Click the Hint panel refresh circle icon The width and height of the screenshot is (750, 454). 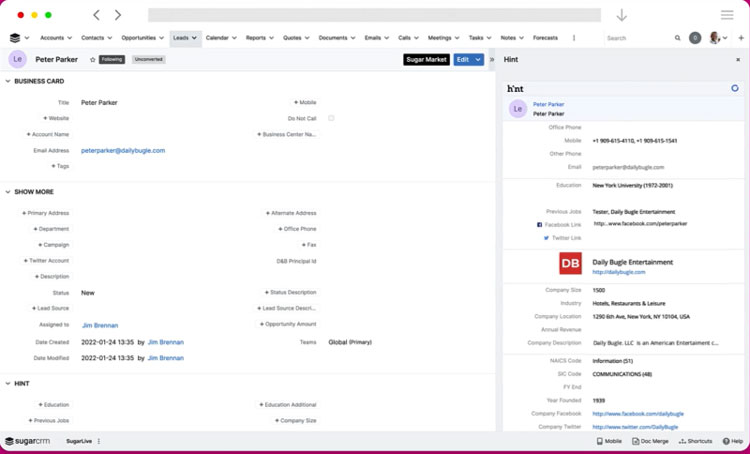[735, 88]
